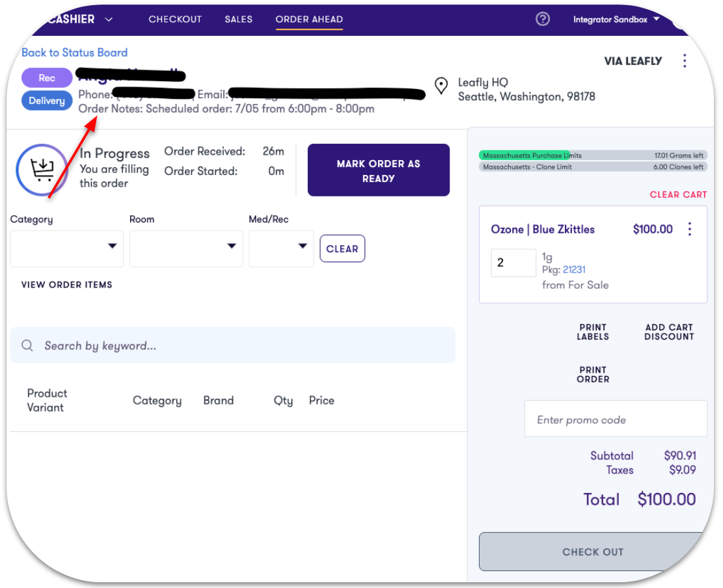723x588 pixels.
Task: Focus the promo code input field
Action: tap(616, 418)
